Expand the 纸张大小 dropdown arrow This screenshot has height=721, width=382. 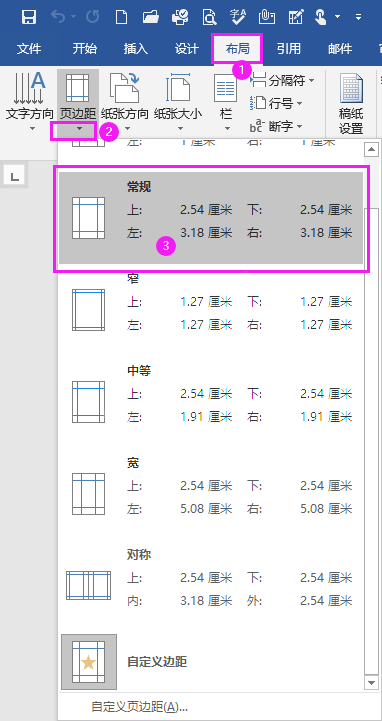point(180,129)
